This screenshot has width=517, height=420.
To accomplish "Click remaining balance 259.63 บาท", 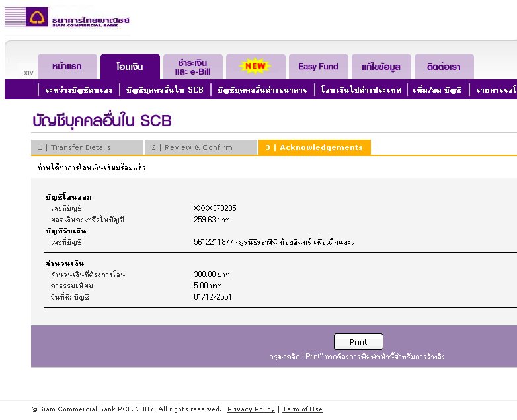I will [x=212, y=220].
